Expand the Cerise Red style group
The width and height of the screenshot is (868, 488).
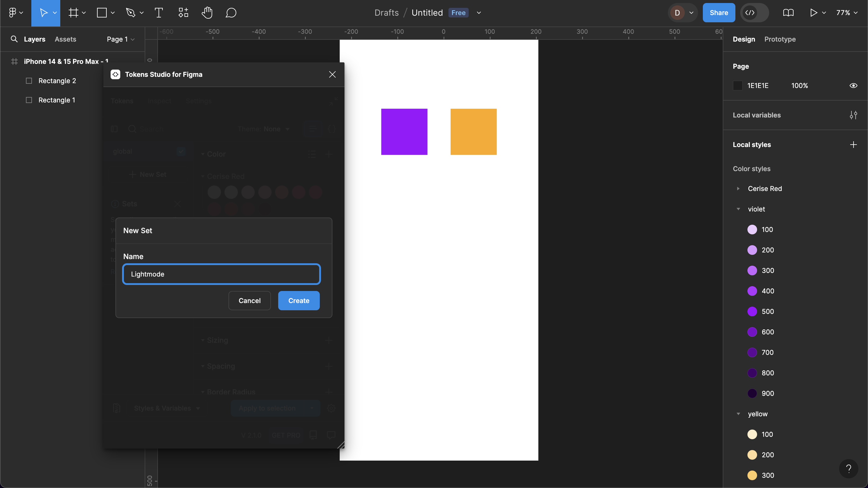pyautogui.click(x=738, y=189)
